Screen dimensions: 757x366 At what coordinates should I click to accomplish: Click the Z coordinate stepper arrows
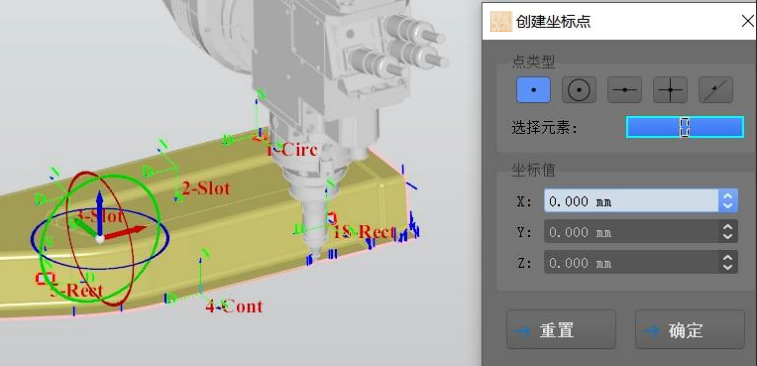728,262
